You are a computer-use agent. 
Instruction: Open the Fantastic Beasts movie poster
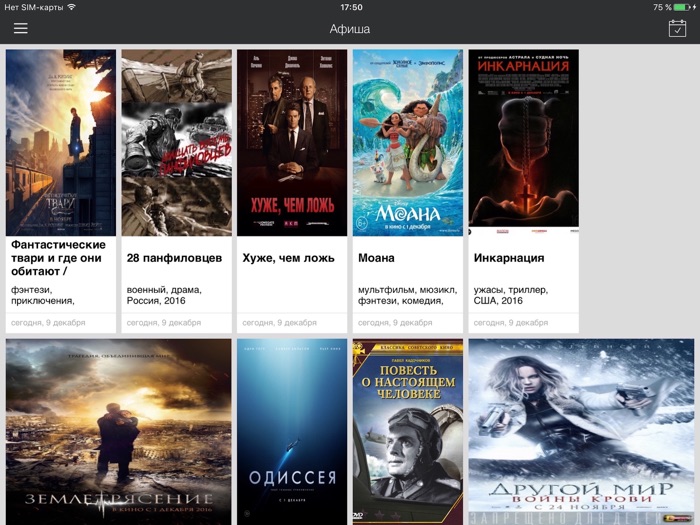tap(61, 142)
